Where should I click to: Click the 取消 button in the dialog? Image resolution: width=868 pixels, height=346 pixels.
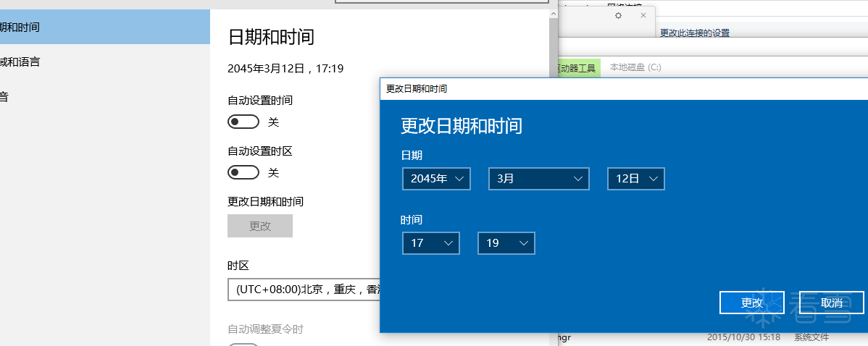(x=832, y=303)
